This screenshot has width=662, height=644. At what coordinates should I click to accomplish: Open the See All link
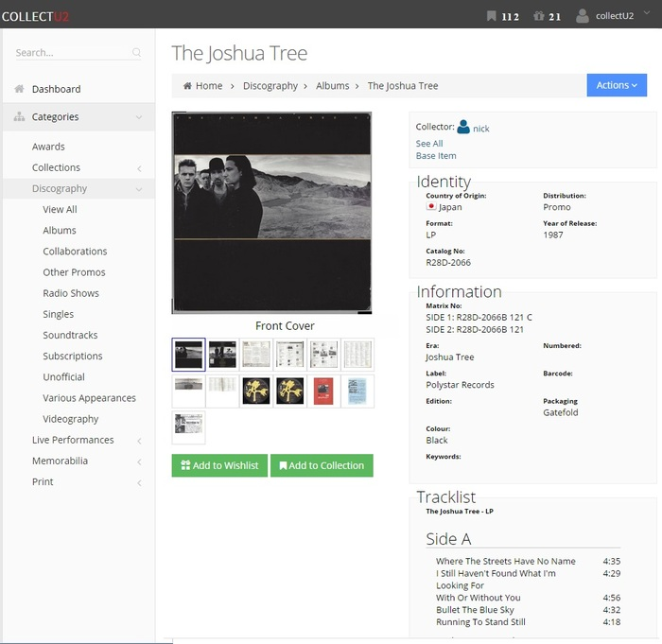click(x=429, y=144)
